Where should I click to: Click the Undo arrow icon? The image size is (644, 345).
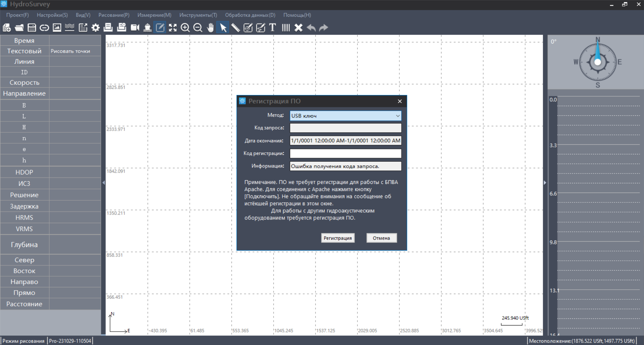coord(311,28)
